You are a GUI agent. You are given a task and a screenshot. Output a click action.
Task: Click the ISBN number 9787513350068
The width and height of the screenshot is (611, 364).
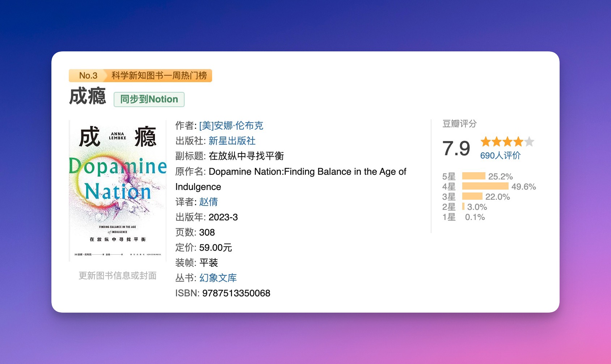(236, 293)
